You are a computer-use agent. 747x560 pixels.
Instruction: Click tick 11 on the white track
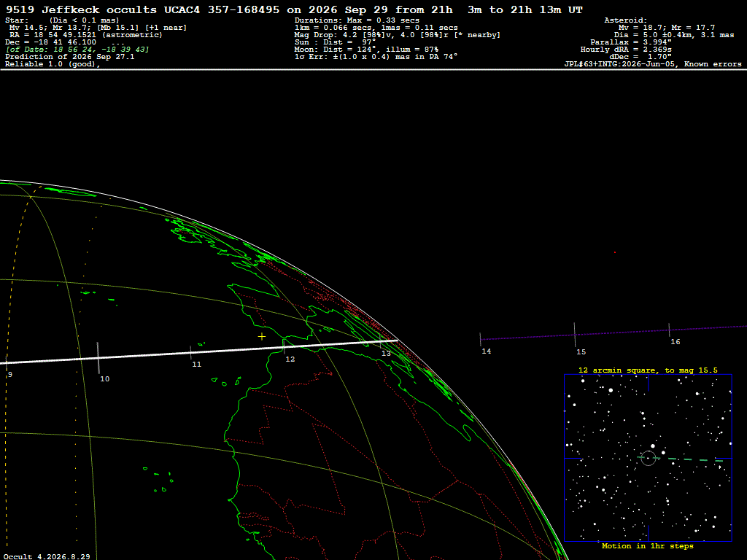coord(190,353)
